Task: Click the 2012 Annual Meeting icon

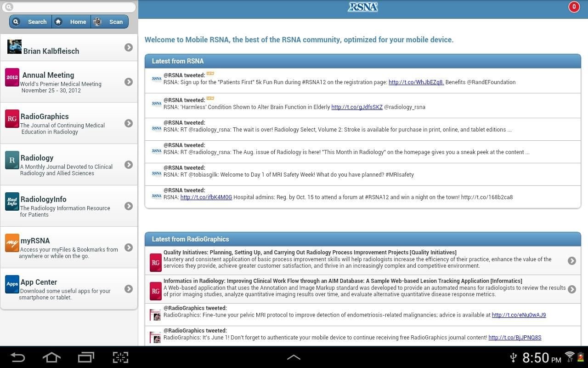Action: [12, 77]
